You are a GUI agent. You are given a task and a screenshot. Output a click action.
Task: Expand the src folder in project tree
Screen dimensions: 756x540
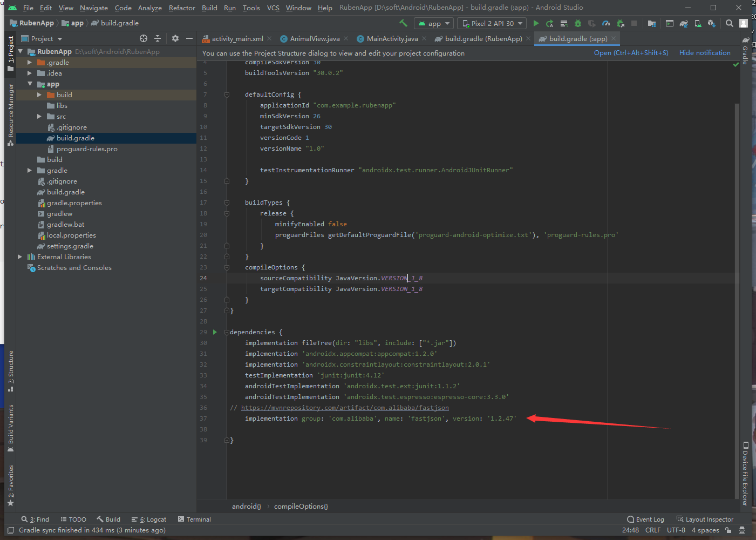coord(39,117)
